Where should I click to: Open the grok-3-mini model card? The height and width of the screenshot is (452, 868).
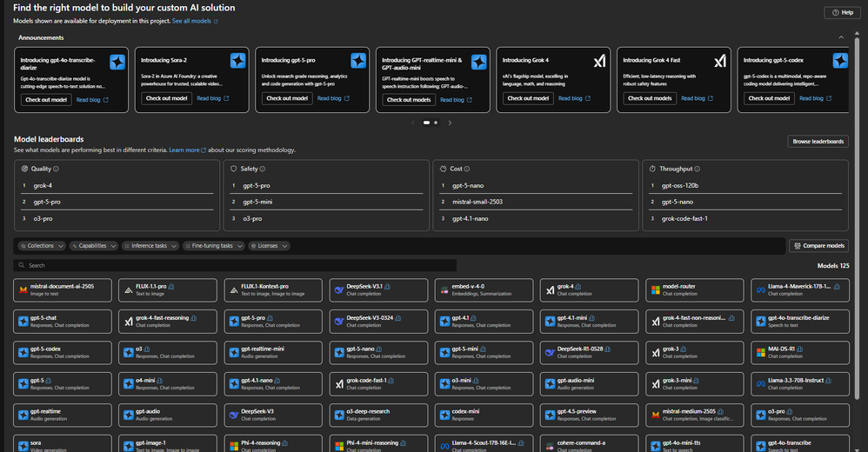[x=694, y=384]
